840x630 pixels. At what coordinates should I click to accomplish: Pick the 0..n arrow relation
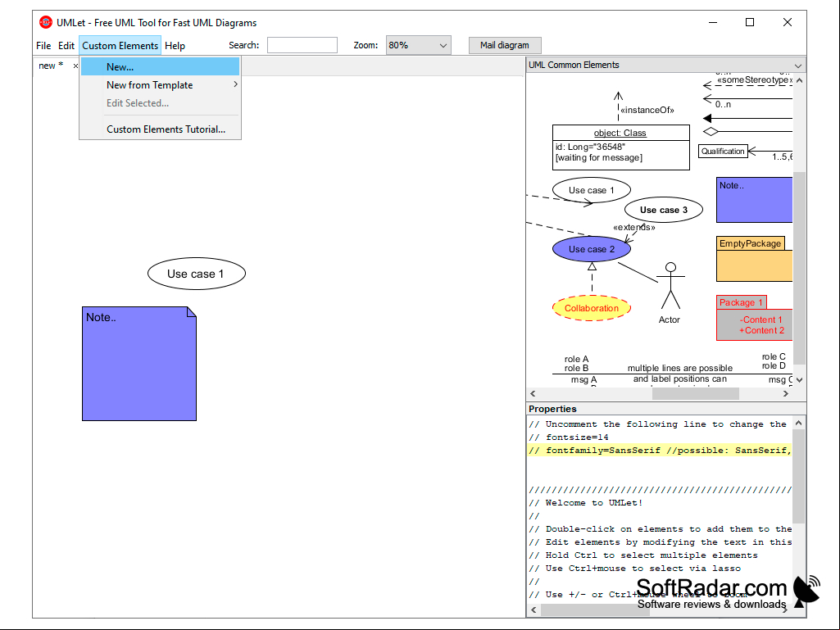(747, 98)
